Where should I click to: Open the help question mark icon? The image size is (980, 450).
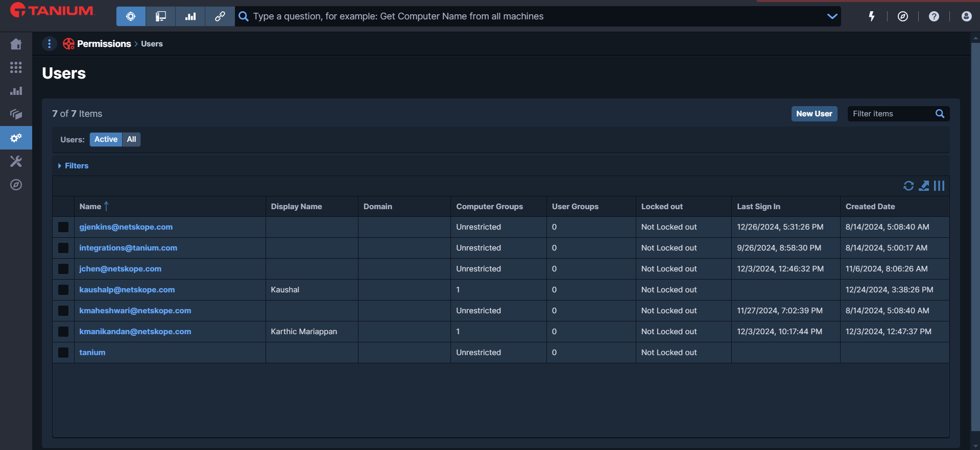934,16
